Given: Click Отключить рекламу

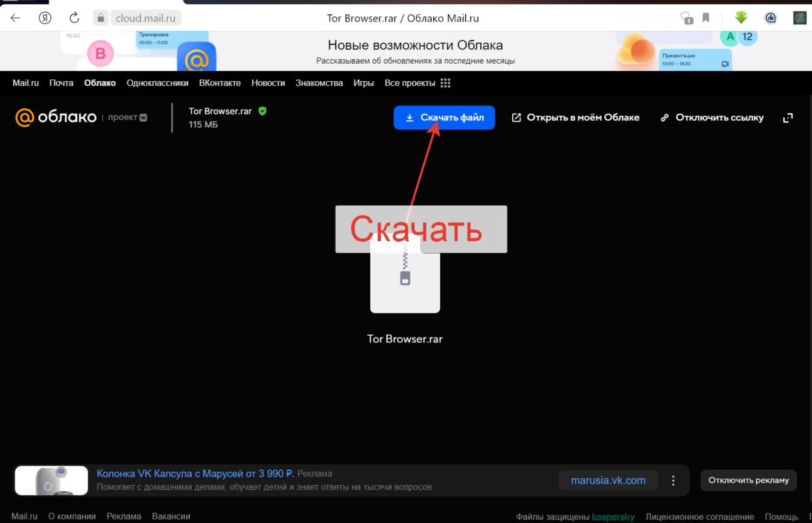Looking at the screenshot, I should point(748,480).
